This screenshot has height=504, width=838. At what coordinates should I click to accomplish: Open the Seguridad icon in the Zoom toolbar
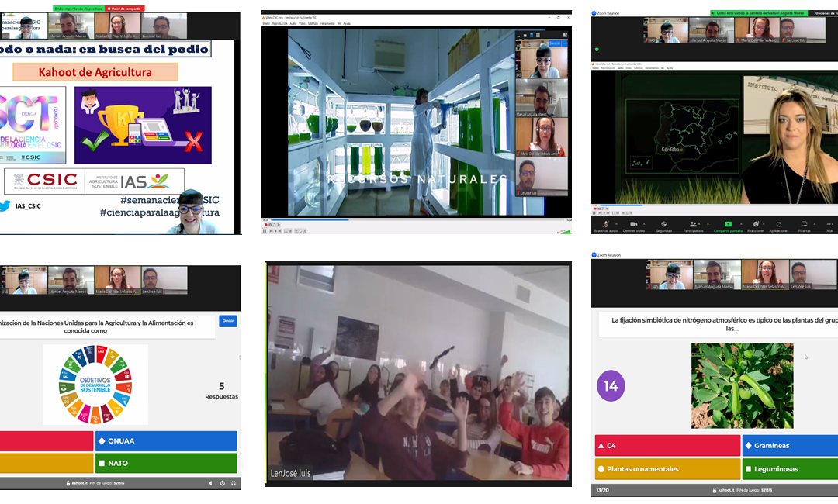click(663, 224)
